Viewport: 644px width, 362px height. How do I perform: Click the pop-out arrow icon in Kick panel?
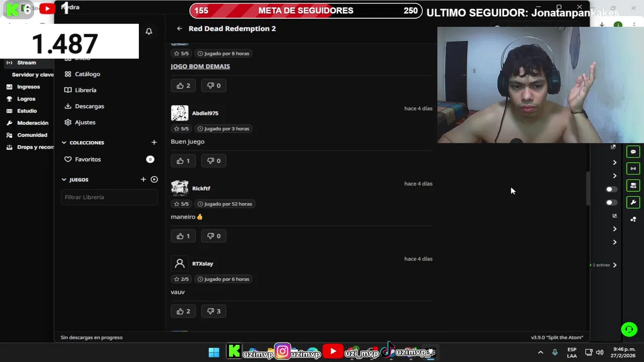[x=613, y=147]
